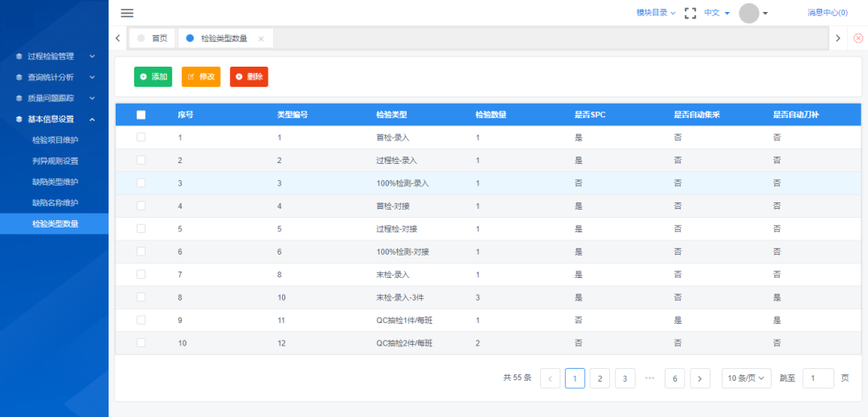Go to page 6

point(675,378)
